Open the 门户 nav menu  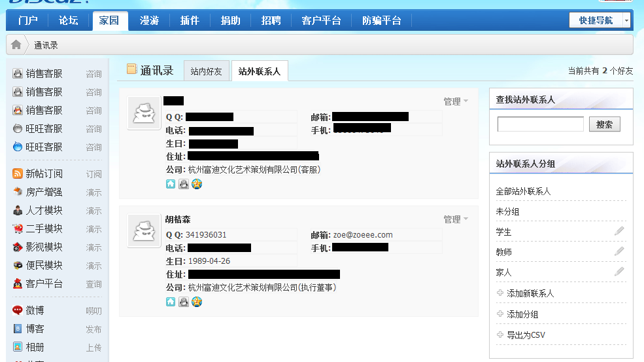click(28, 20)
